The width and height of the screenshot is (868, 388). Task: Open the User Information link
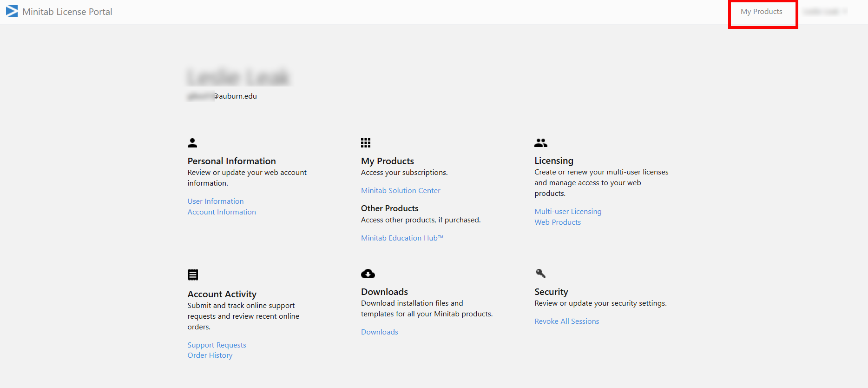pyautogui.click(x=216, y=201)
